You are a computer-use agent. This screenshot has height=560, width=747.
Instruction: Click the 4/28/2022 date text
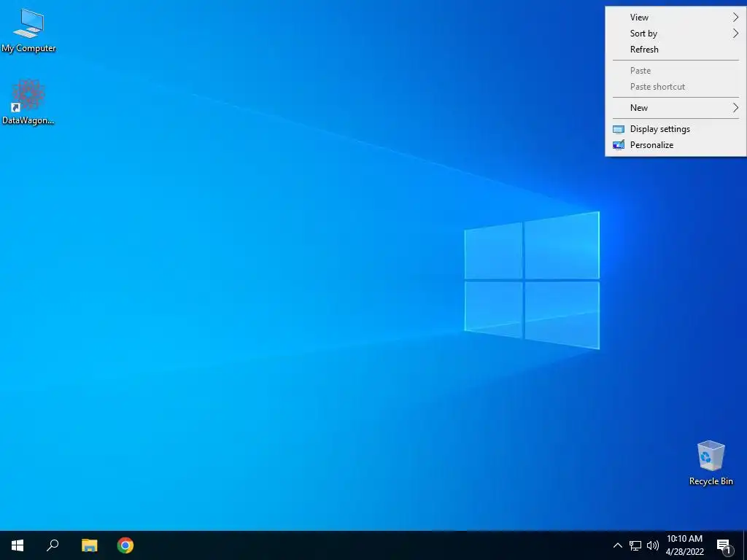pyautogui.click(x=684, y=552)
